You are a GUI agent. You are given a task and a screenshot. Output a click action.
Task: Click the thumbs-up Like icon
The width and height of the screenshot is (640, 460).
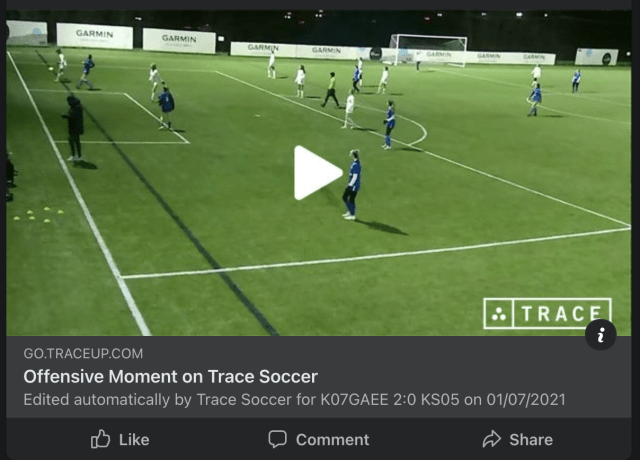click(x=100, y=439)
